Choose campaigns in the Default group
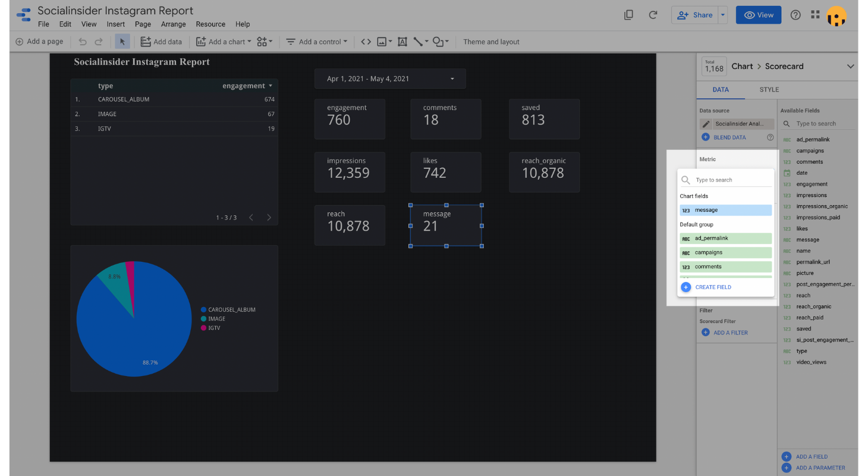Screen dimensions: 868x476 (x=726, y=253)
